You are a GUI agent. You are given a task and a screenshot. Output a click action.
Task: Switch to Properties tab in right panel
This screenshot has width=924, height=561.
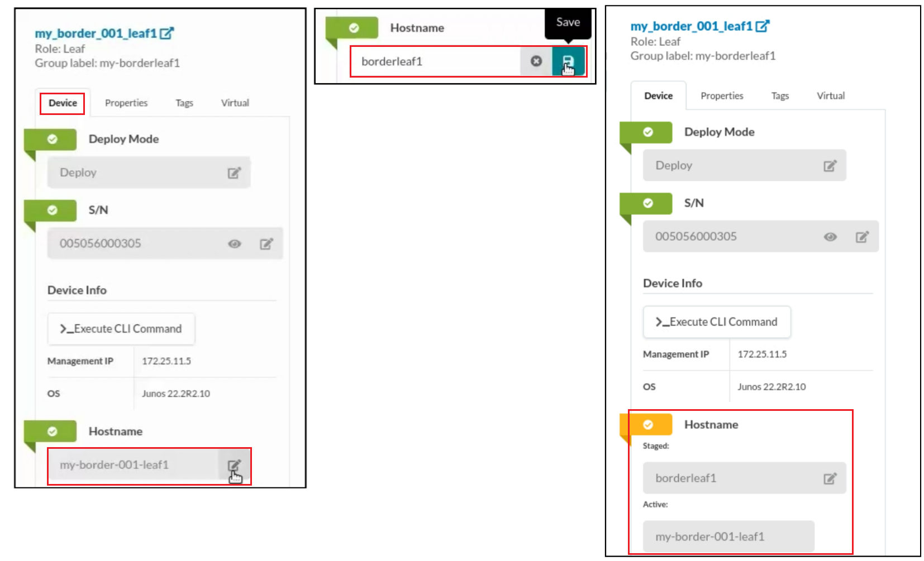[722, 96]
